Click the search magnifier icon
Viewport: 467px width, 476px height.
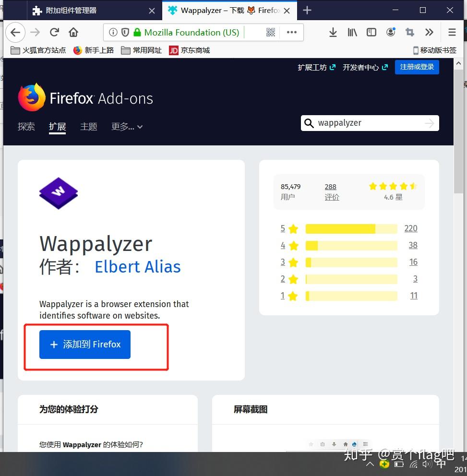point(309,123)
